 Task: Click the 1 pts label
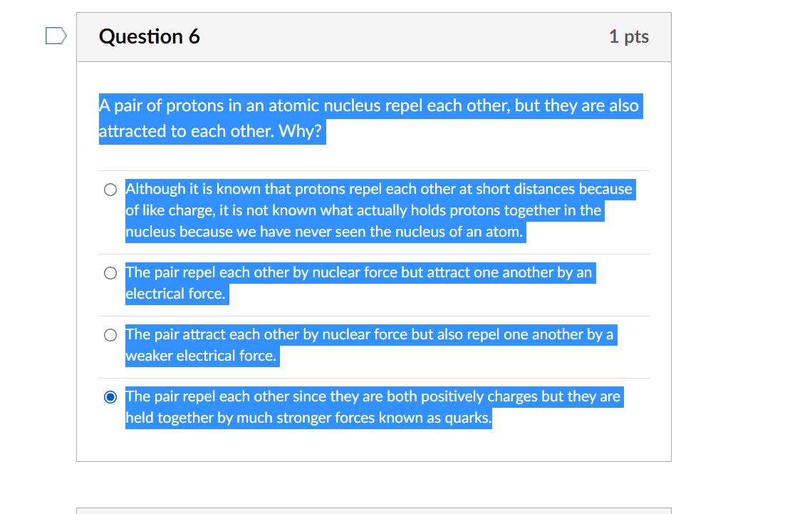(628, 36)
